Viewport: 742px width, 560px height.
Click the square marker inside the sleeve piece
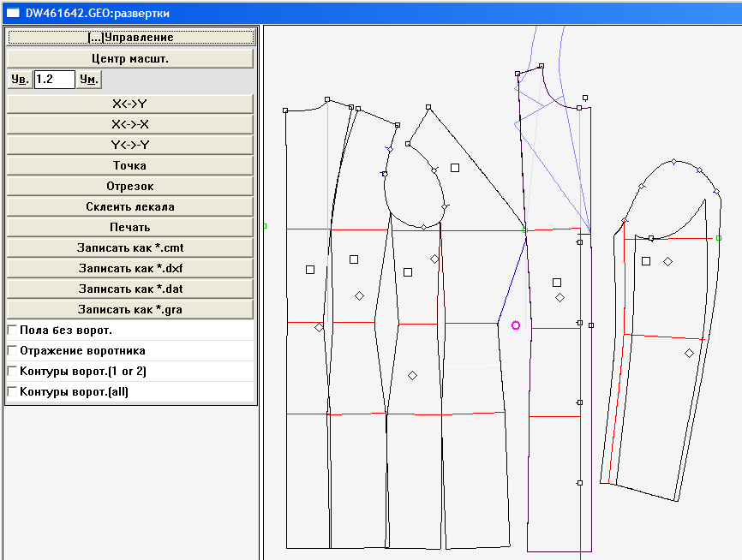[646, 261]
